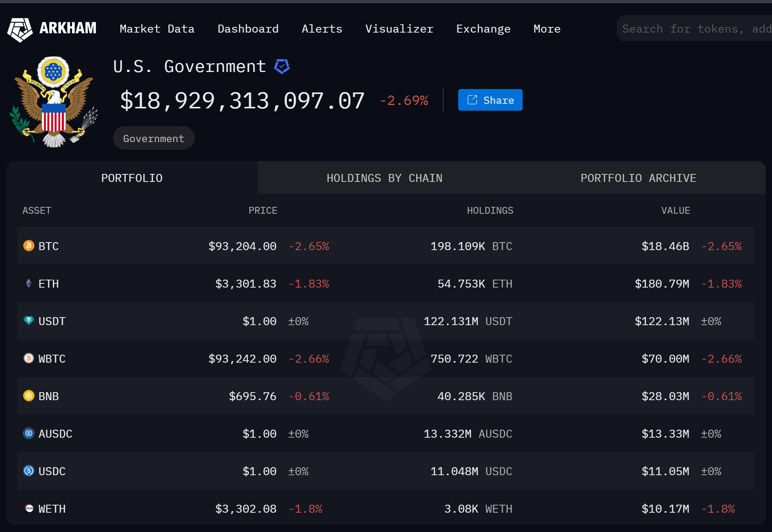Click the verified badge beside U.S. Government

coord(282,66)
